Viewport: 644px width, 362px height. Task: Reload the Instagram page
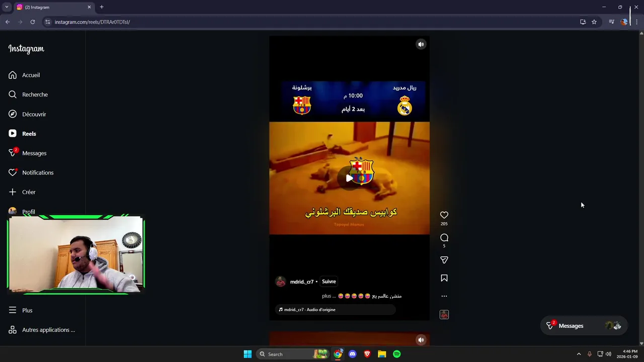[x=33, y=22]
